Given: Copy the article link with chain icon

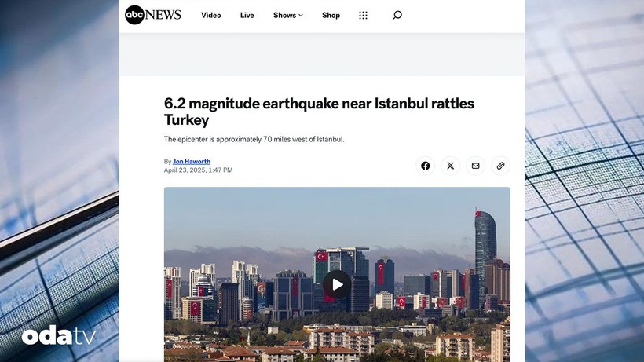Looking at the screenshot, I should [x=500, y=166].
